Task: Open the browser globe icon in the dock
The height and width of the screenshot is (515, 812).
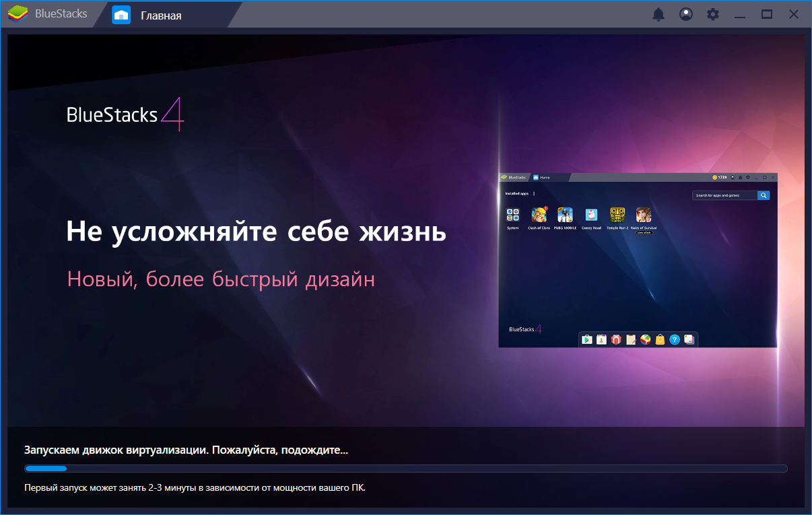Action: [x=645, y=339]
